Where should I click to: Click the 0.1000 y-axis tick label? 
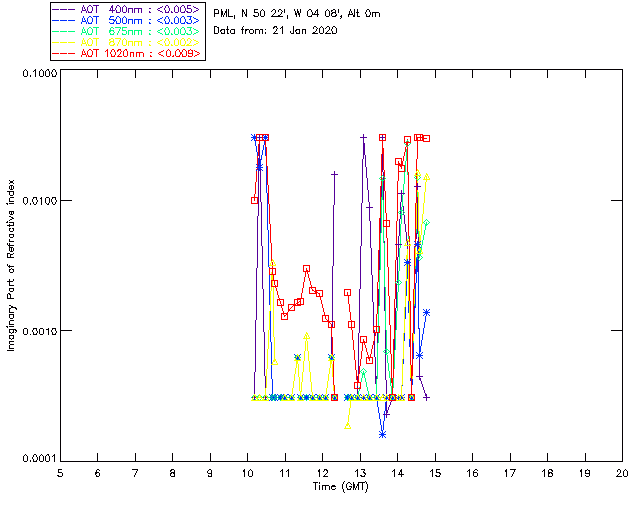[39, 75]
